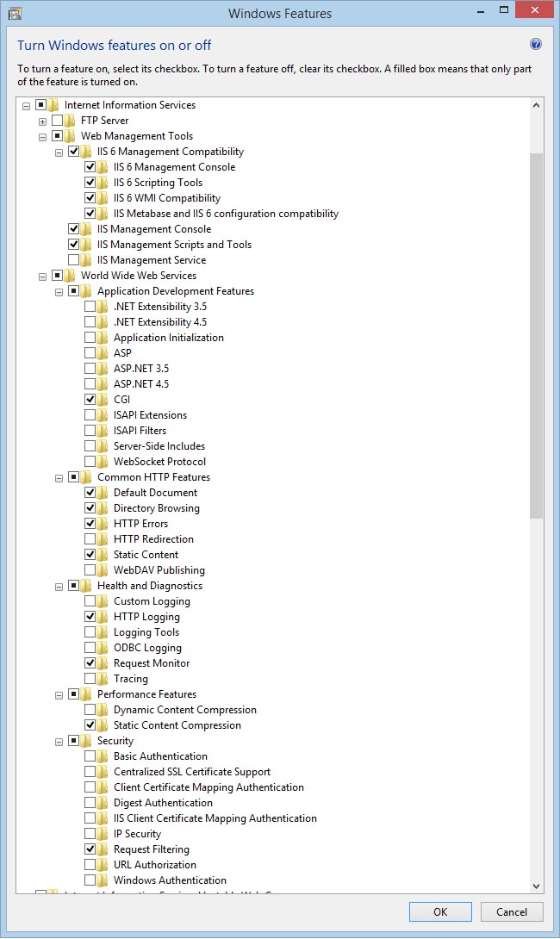Enable IIS Management Service checkbox

click(74, 260)
